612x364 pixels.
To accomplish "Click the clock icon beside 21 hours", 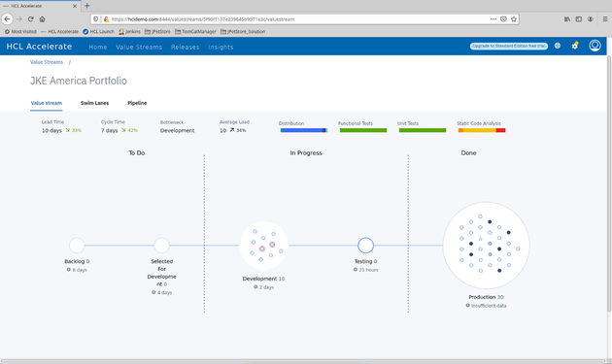I will point(356,270).
